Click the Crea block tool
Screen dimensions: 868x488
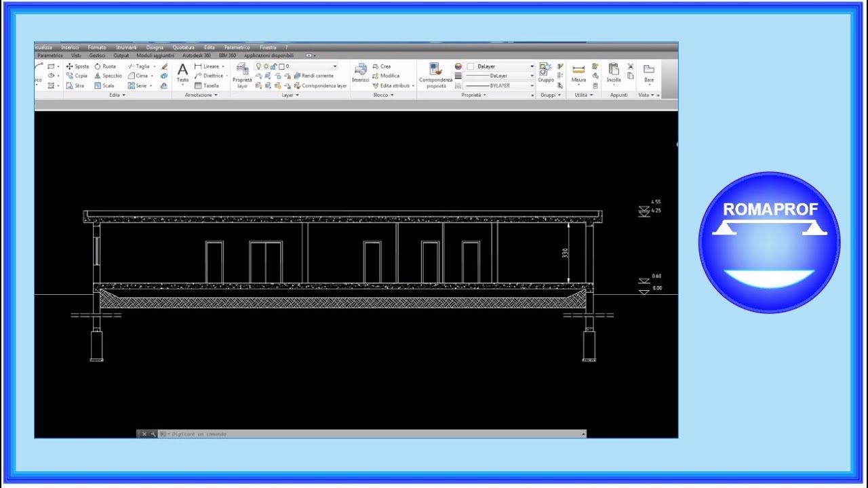(381, 66)
